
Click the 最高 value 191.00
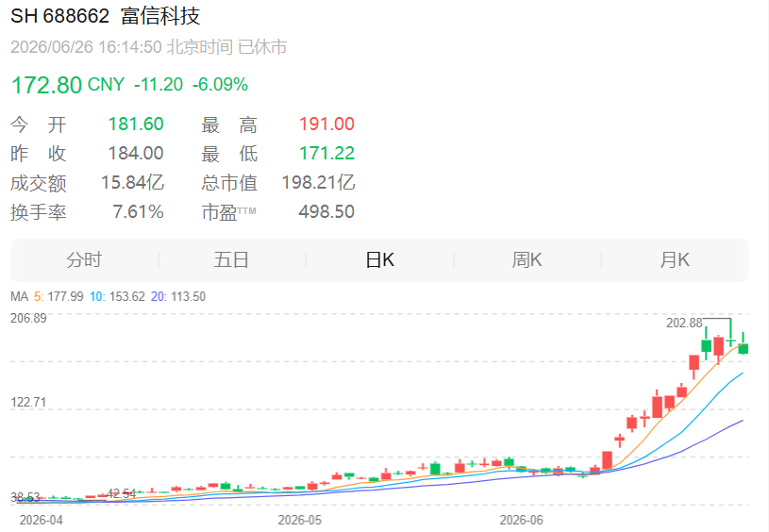click(x=326, y=125)
